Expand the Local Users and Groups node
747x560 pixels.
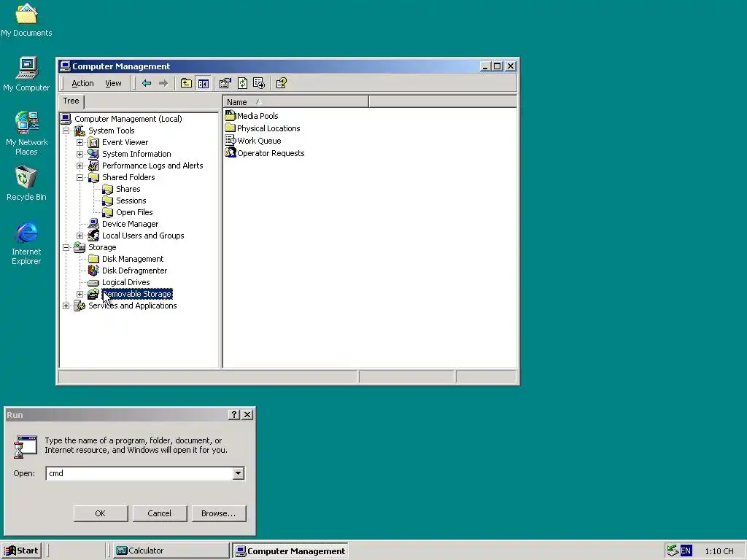point(80,236)
